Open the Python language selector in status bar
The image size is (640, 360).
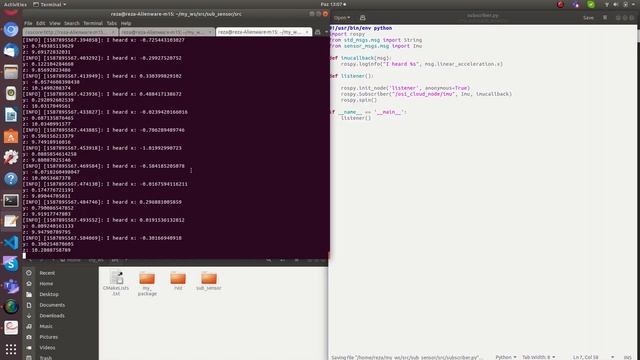506,357
